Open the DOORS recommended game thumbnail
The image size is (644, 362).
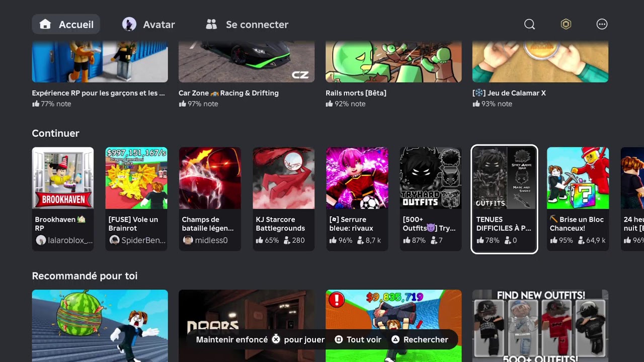247,326
